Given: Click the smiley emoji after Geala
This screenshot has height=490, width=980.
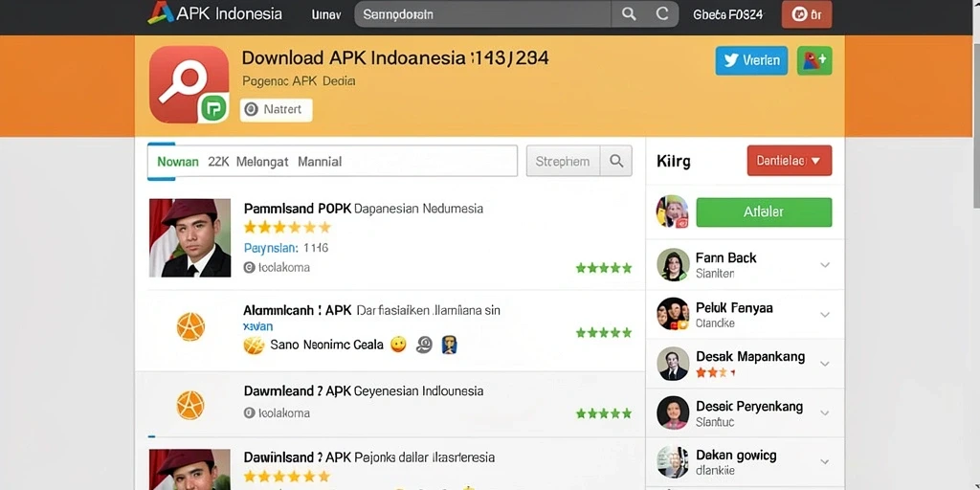Looking at the screenshot, I should click(x=398, y=345).
